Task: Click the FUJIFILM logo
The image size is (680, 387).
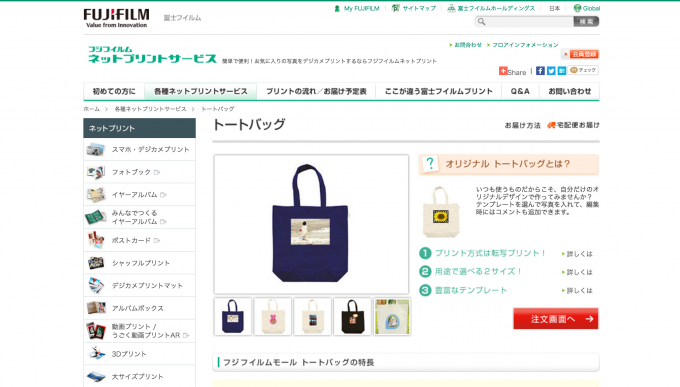Action: (x=116, y=18)
